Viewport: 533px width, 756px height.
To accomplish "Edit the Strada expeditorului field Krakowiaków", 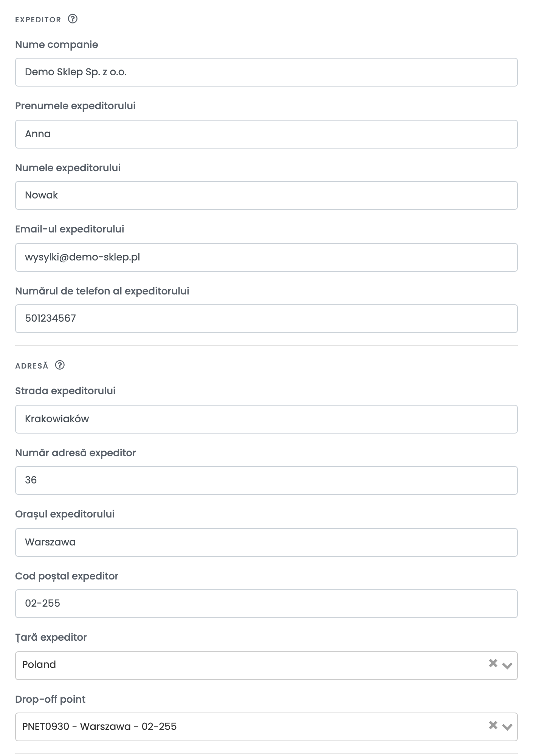I will click(266, 419).
